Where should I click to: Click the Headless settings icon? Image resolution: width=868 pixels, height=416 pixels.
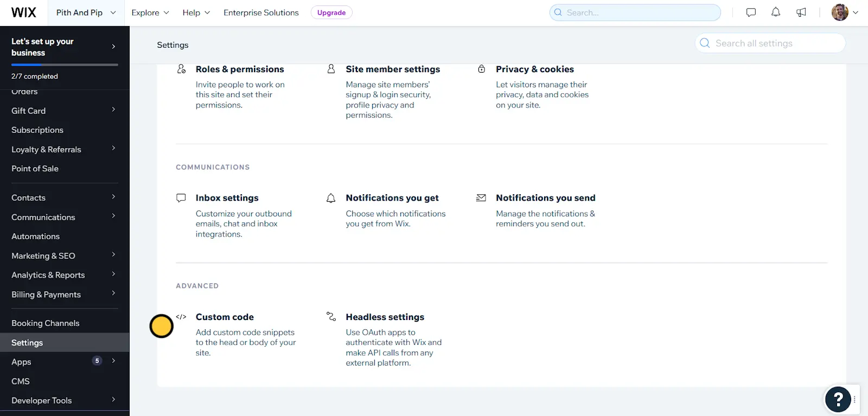click(331, 316)
